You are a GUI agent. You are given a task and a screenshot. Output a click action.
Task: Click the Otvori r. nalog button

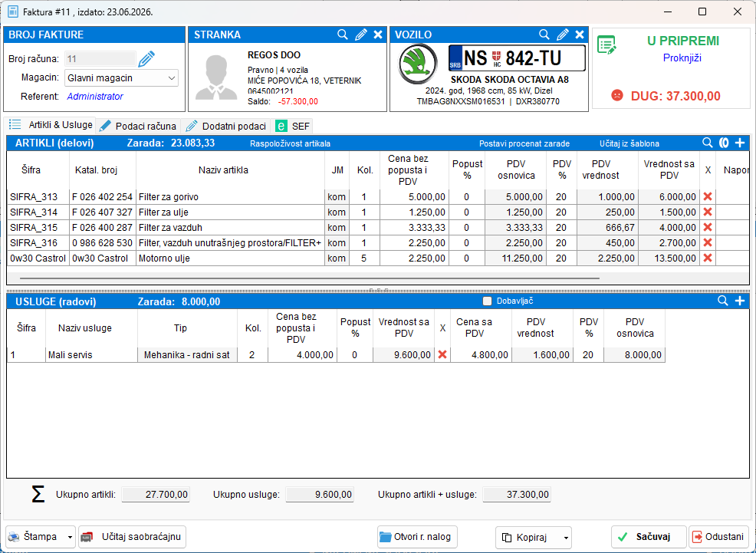pyautogui.click(x=418, y=537)
